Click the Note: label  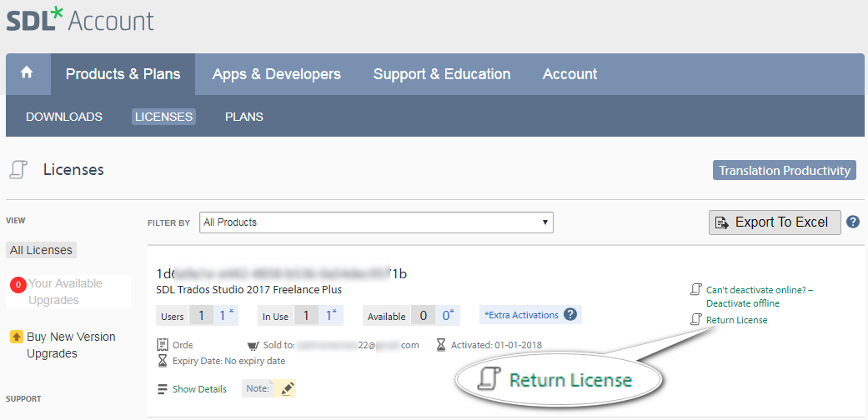coord(258,389)
